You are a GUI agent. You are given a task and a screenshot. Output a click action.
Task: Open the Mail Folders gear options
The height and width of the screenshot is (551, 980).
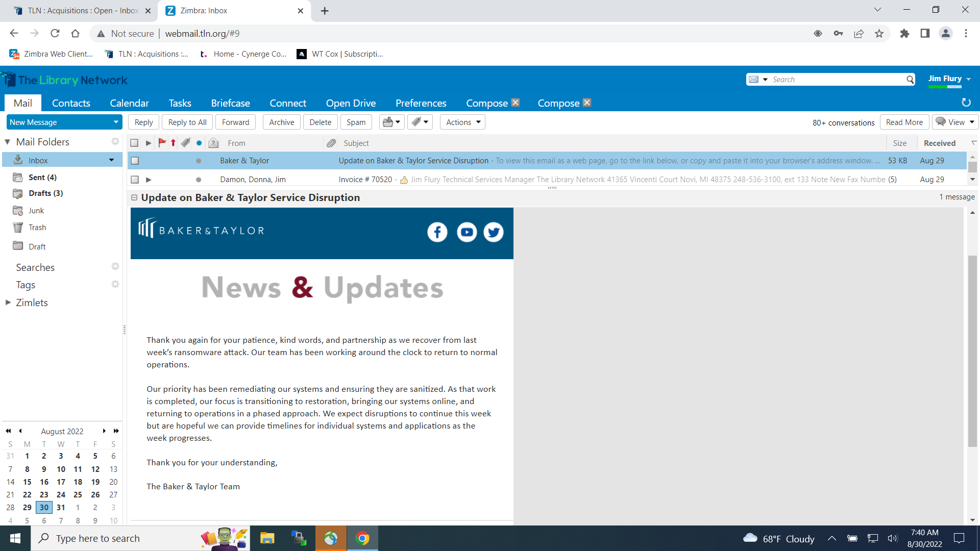115,141
